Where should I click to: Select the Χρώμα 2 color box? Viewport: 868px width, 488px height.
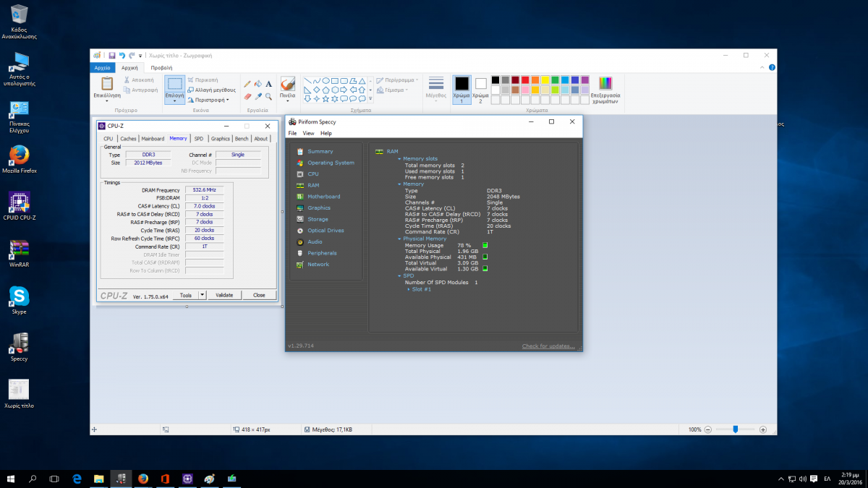coord(481,90)
